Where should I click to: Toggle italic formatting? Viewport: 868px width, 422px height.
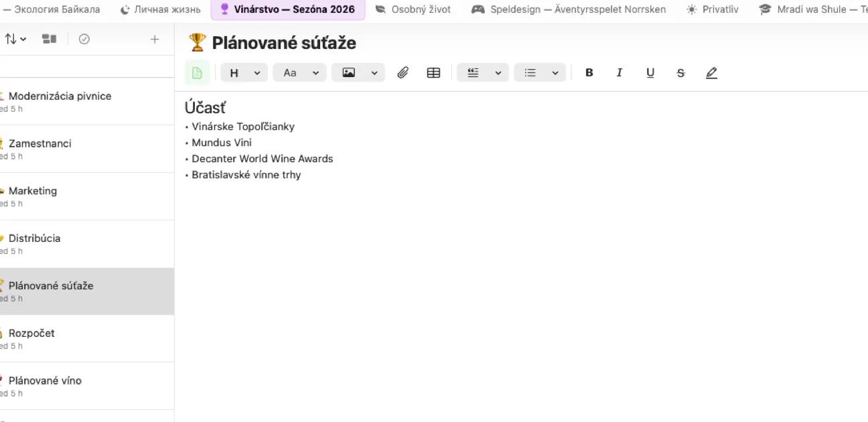pos(620,73)
